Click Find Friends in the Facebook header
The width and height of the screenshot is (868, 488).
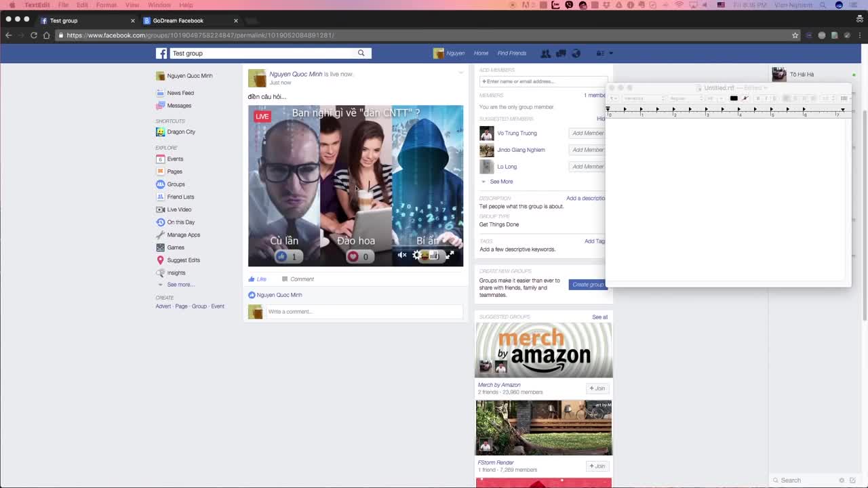click(x=512, y=53)
